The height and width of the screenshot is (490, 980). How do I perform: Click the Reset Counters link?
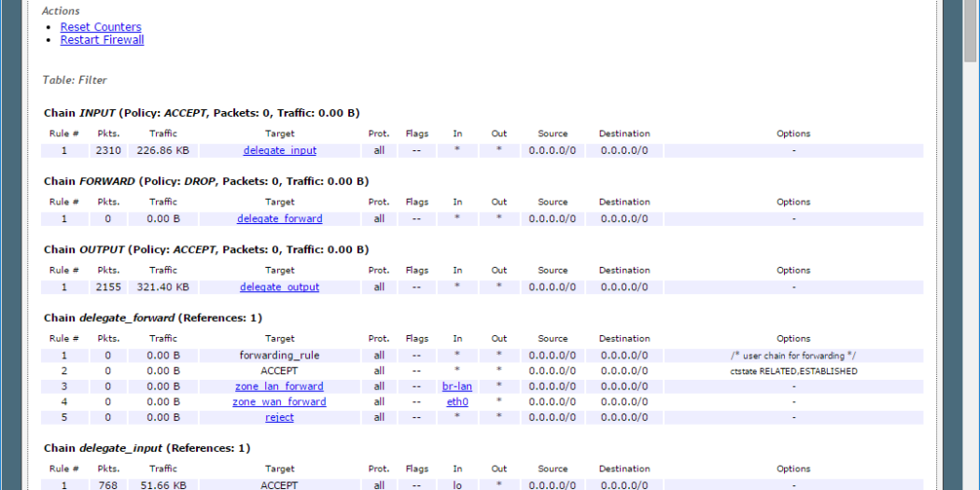coord(101,27)
